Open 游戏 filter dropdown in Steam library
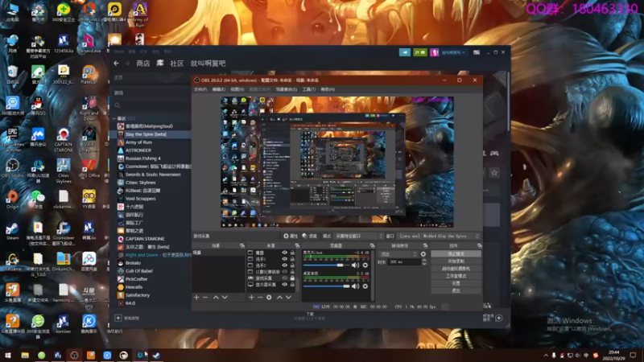The width and height of the screenshot is (644, 362). tap(151, 93)
